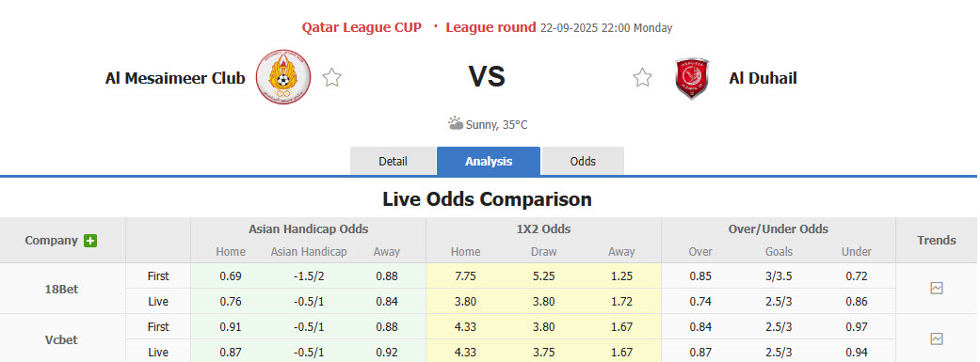Click the Al Duhail team crest
This screenshot has width=980, height=362.
coord(691,78)
